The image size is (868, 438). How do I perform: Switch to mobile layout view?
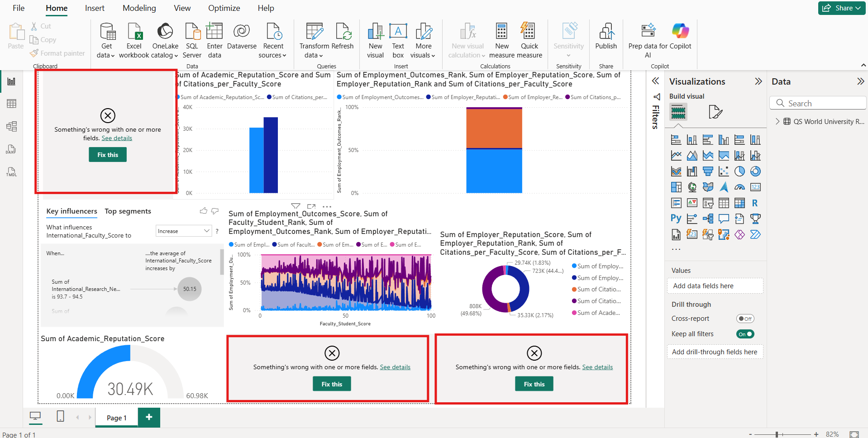click(60, 416)
